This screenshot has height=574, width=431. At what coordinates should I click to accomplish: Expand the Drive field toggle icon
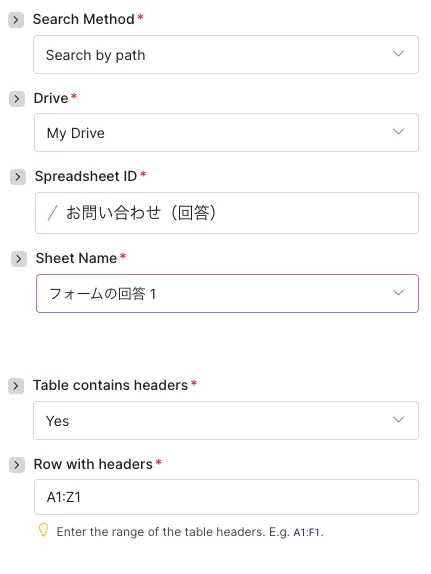(x=16, y=99)
